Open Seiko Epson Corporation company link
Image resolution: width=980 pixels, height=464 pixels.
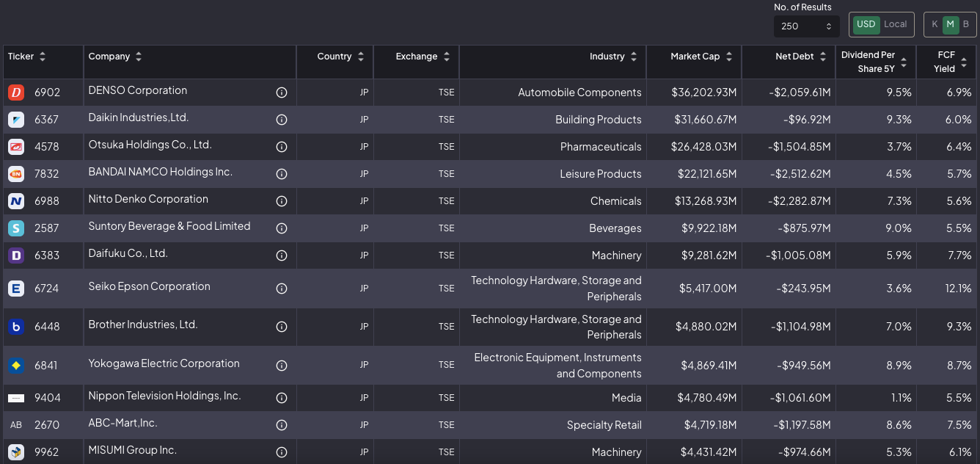click(150, 286)
